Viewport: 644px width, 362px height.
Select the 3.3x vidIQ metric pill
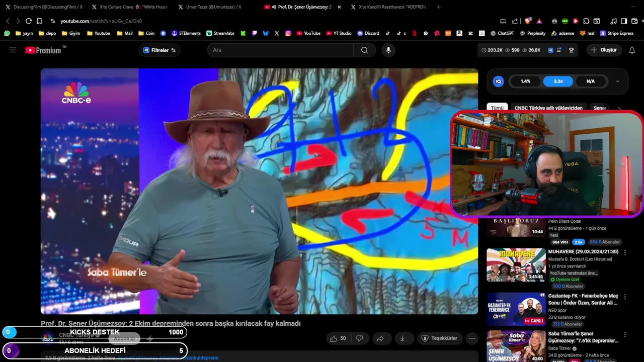tap(558, 81)
